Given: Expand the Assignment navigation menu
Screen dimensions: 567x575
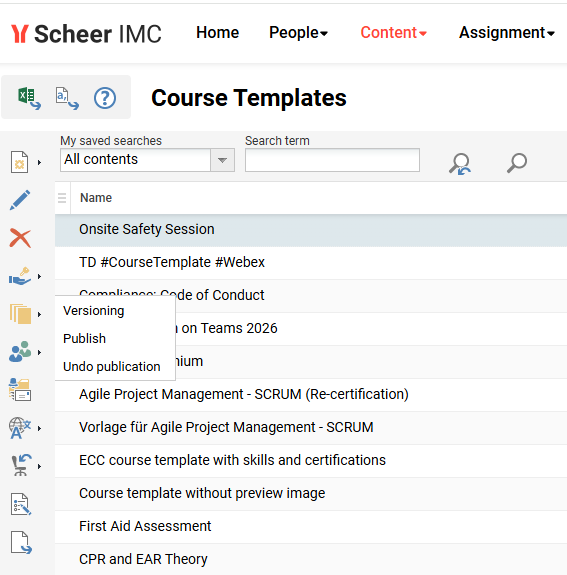Looking at the screenshot, I should [506, 33].
